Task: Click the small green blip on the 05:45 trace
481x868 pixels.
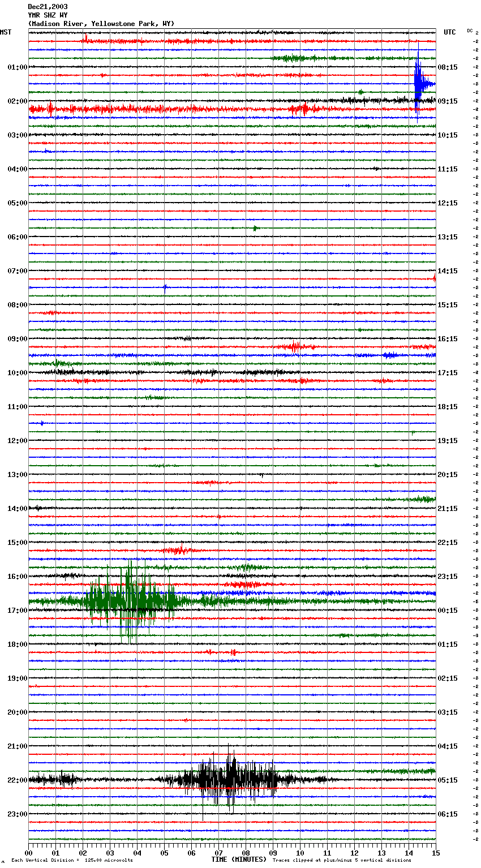Action: [x=256, y=228]
